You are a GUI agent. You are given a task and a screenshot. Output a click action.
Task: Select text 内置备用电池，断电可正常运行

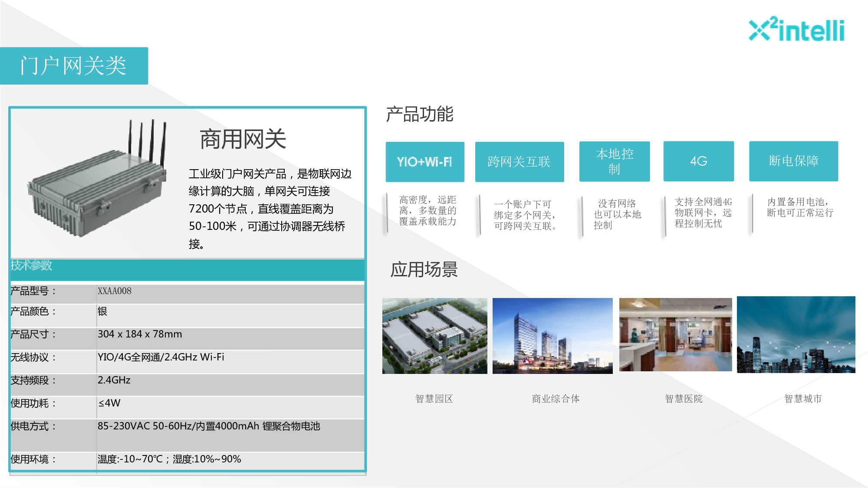point(800,207)
